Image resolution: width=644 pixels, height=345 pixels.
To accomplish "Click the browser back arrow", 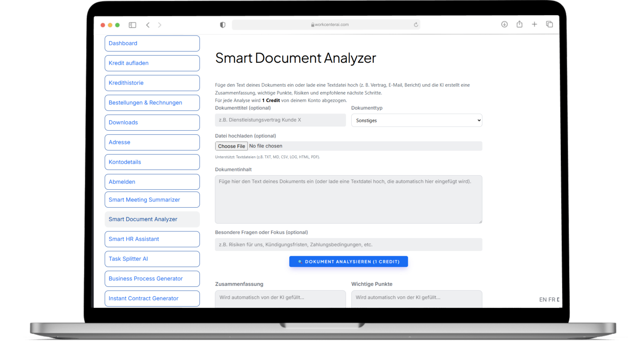I will [148, 25].
